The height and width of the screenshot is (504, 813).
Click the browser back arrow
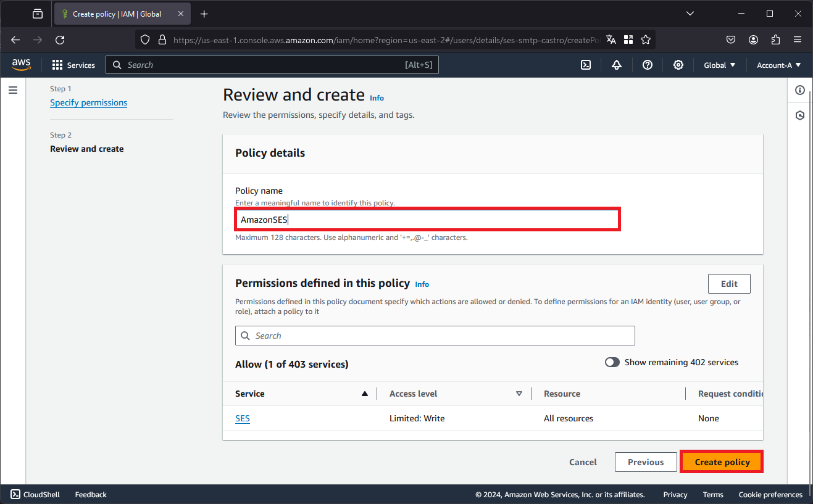pos(15,39)
